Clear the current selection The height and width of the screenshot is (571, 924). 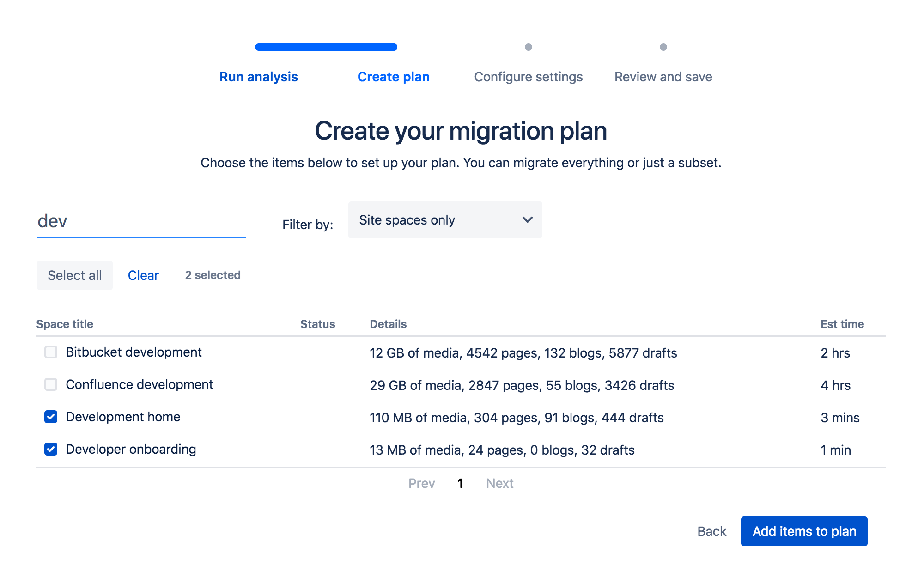[x=143, y=275]
